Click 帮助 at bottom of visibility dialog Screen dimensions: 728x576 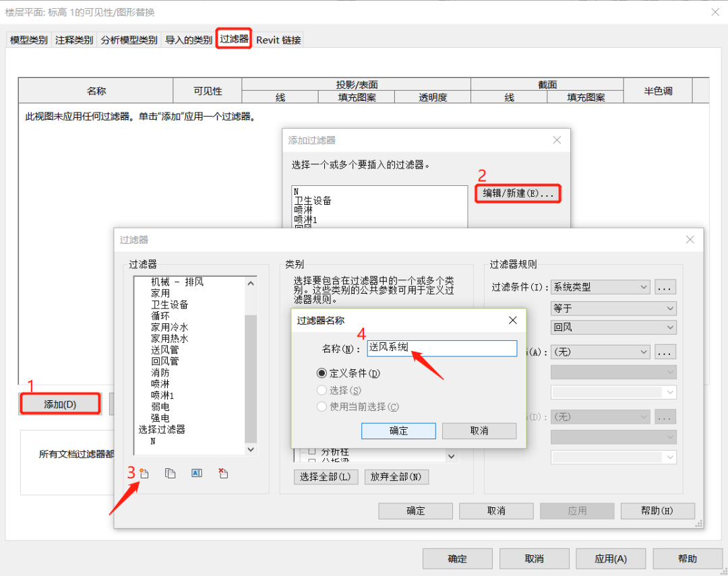[x=688, y=559]
